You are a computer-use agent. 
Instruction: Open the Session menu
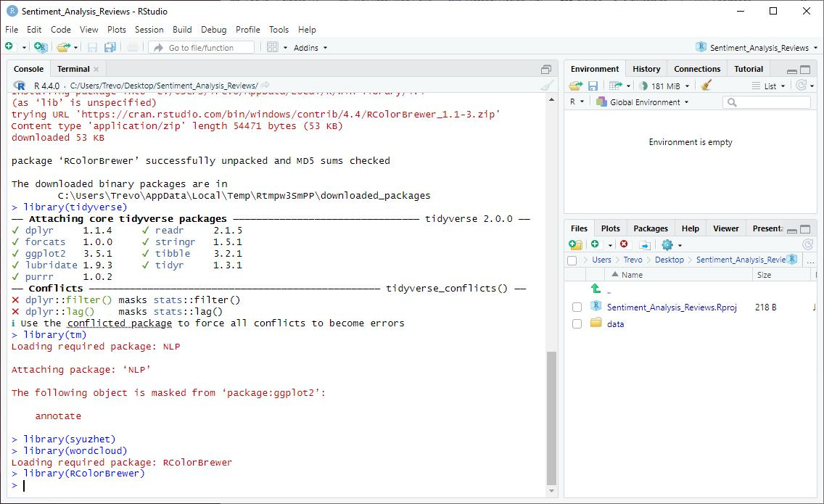point(149,30)
